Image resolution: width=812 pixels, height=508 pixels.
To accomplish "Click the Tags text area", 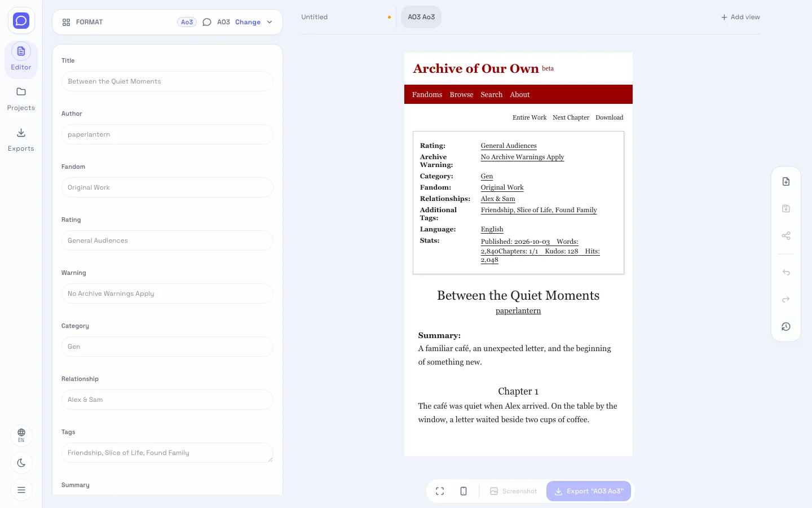I will [x=167, y=453].
